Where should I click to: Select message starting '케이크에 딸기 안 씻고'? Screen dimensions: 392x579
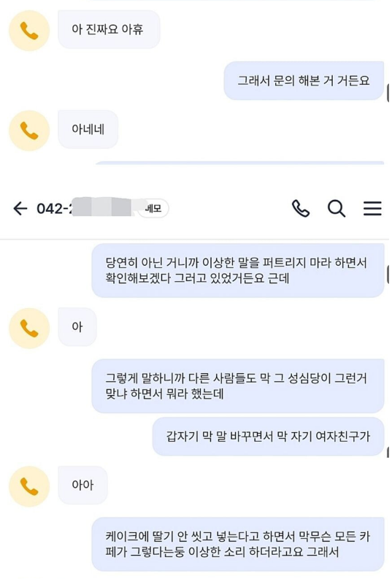[238, 544]
